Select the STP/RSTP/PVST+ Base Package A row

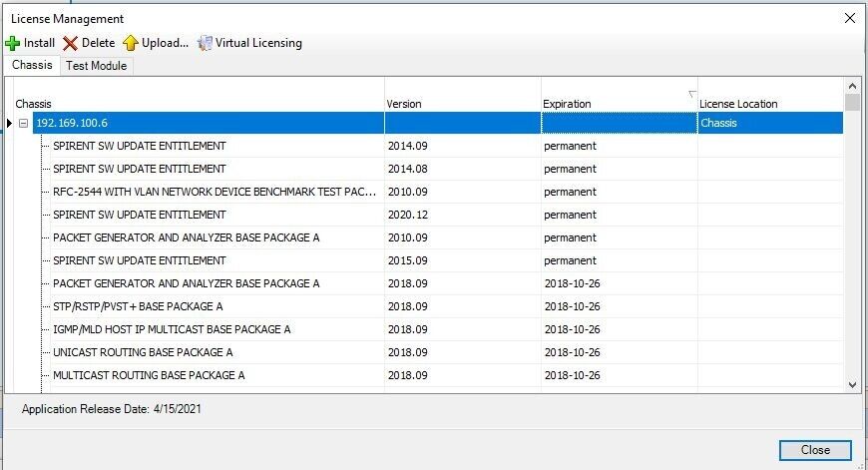click(x=138, y=306)
